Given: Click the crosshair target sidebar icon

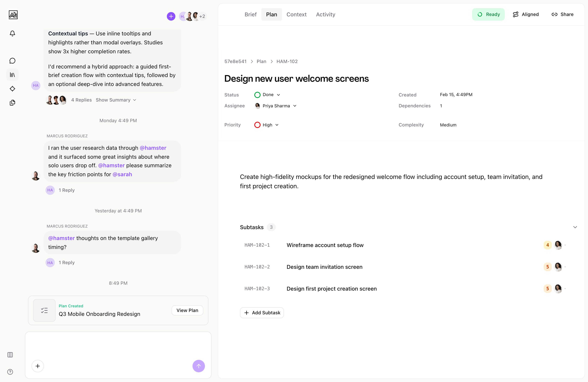Looking at the screenshot, I should [x=12, y=89].
